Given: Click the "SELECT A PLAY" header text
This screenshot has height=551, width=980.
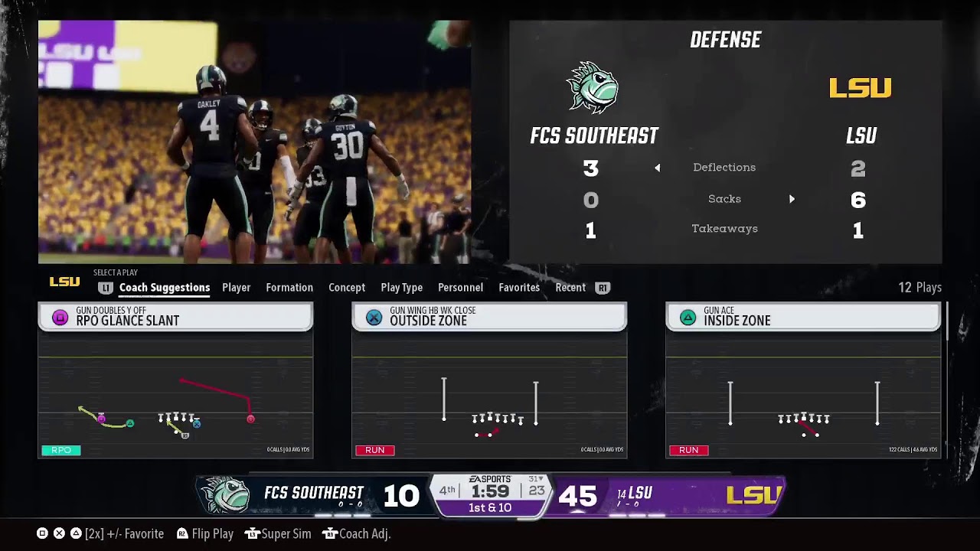Looking at the screenshot, I should [116, 272].
